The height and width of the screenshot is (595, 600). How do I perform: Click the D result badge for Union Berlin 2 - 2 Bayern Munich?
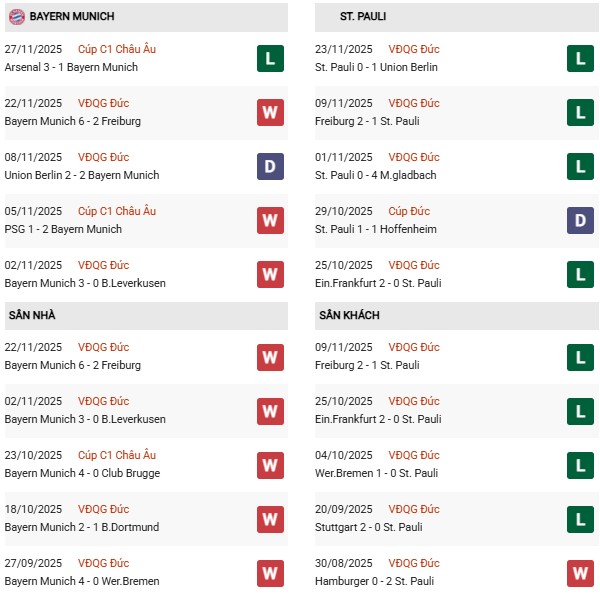(x=270, y=167)
